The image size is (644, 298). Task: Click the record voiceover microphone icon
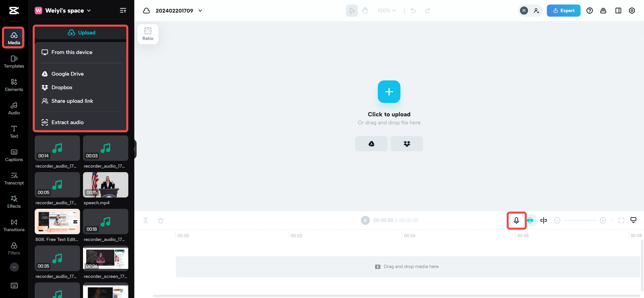point(516,220)
